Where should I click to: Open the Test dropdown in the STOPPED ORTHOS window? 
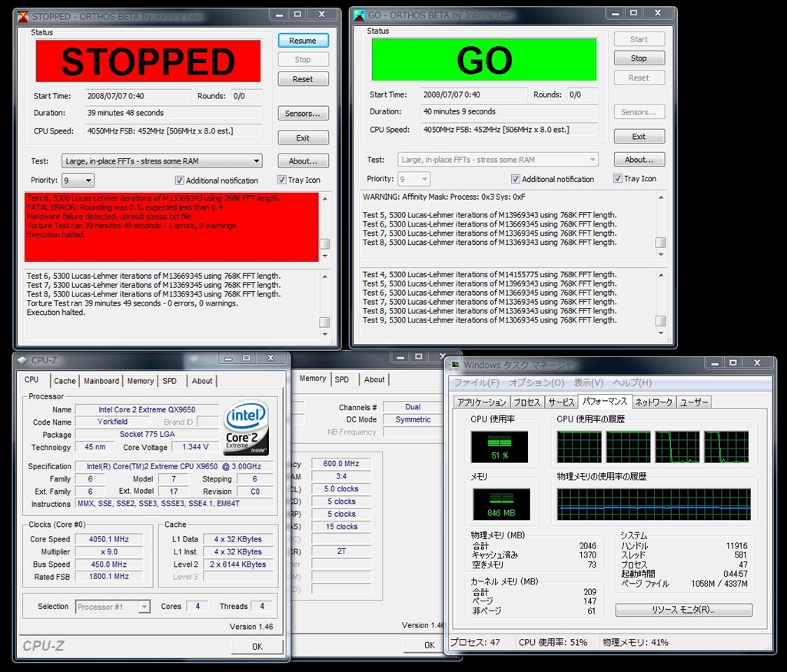(x=161, y=161)
